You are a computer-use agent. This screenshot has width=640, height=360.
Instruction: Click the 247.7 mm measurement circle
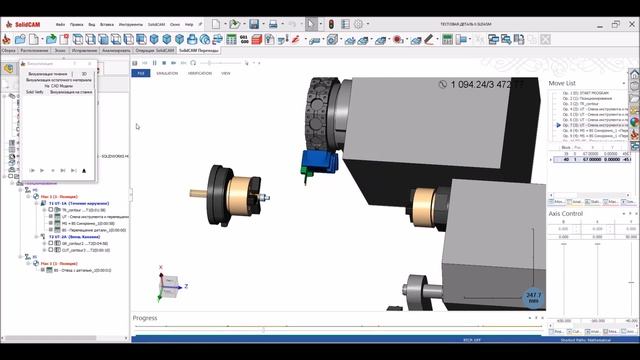(533, 297)
